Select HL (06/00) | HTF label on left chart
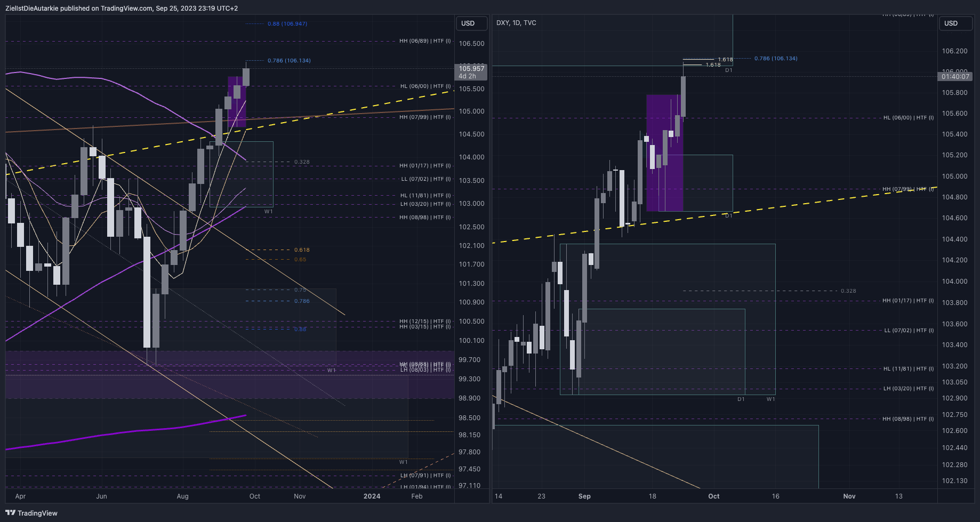 tap(425, 86)
